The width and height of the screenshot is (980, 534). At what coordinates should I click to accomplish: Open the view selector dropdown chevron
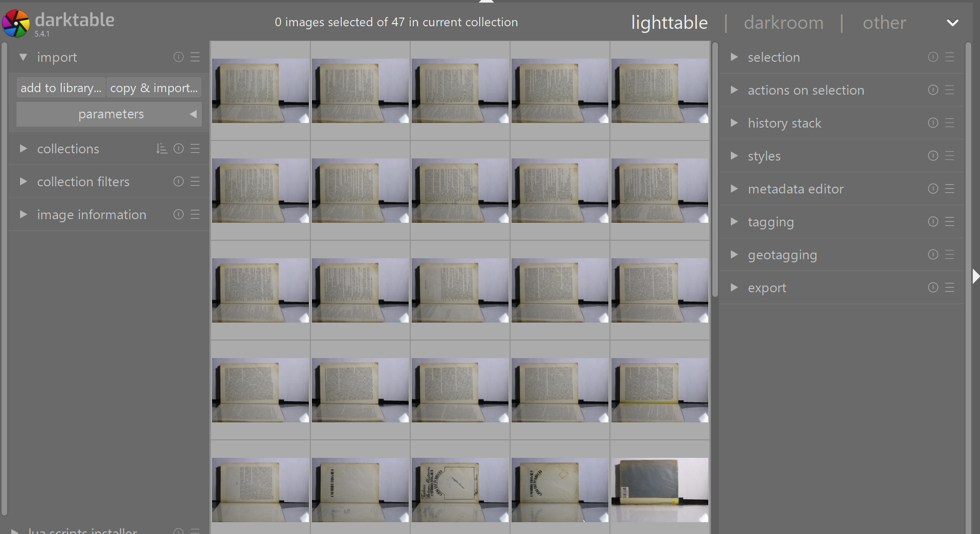pos(953,23)
